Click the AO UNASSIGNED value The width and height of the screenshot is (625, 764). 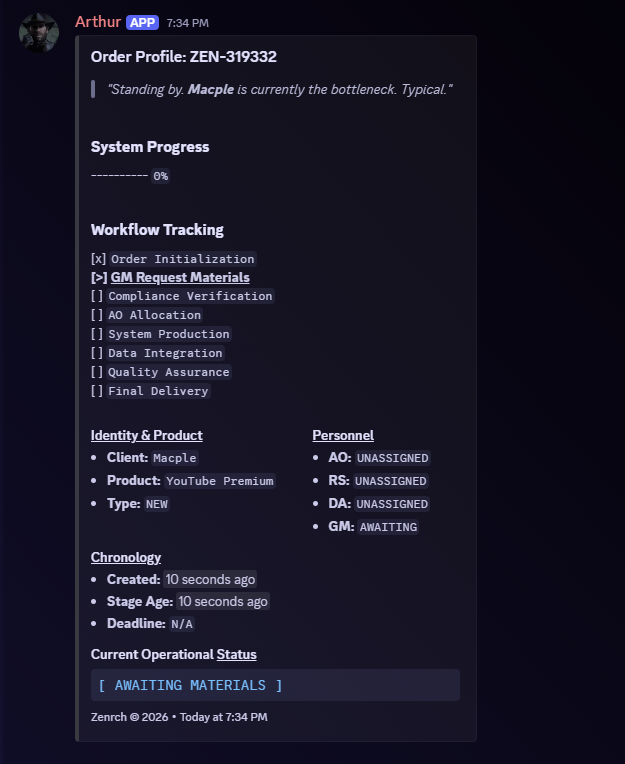[x=393, y=458]
